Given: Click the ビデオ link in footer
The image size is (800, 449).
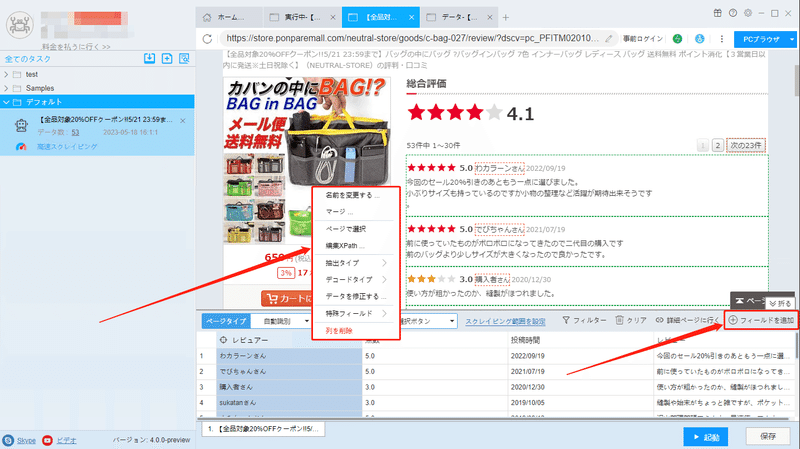Looking at the screenshot, I should pos(66,440).
